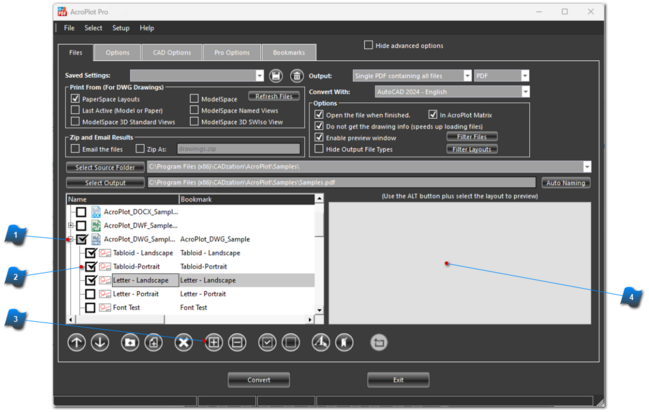Image resolution: width=649 pixels, height=412 pixels.
Task: Click the Tabloid - Landscape layout icon
Action: [106, 253]
